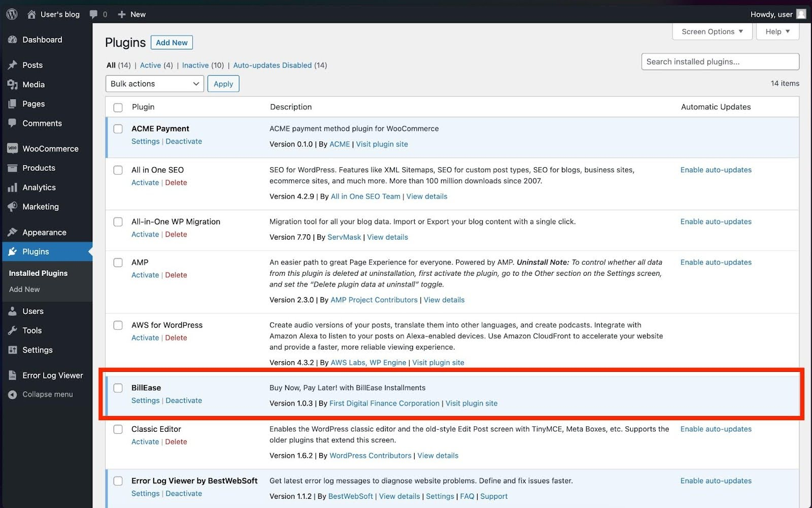Open the AWS Labs, WP Engine author link
The image size is (812, 508).
(x=368, y=363)
